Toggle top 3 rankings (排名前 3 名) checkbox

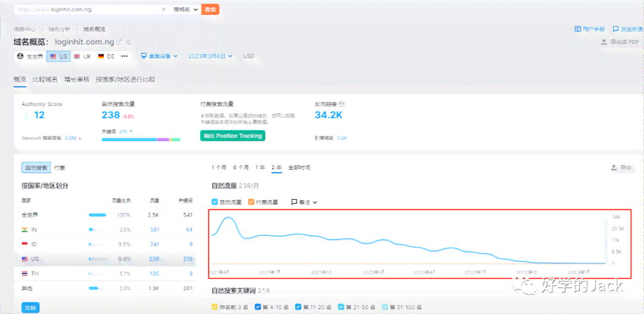pos(215,307)
